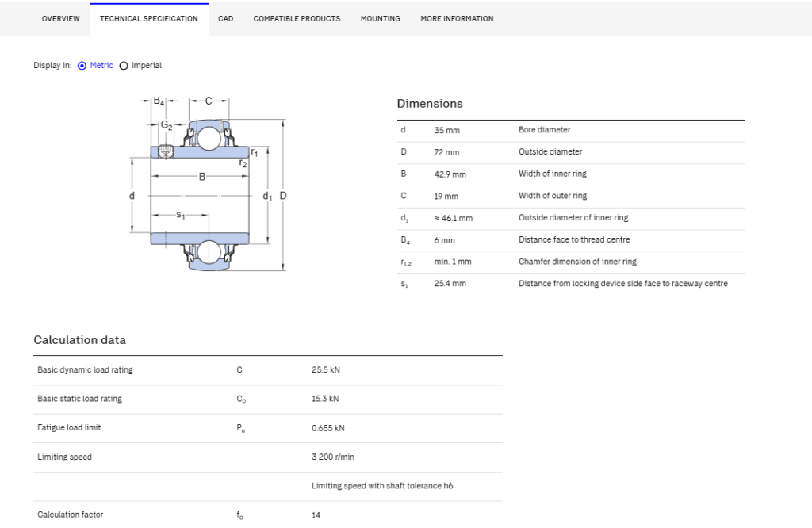Viewport: 812px width, 528px height.
Task: Click the calculation factor value '14'
Action: pos(316,515)
